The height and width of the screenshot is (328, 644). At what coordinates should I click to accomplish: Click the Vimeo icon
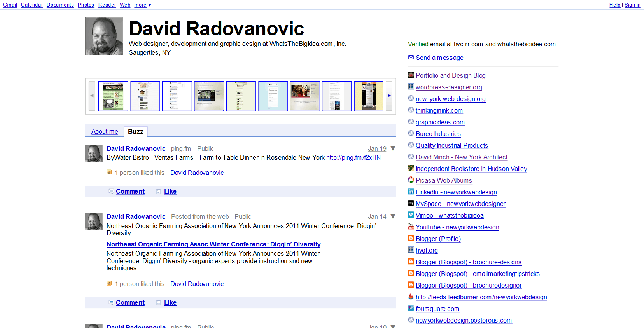[x=411, y=215]
